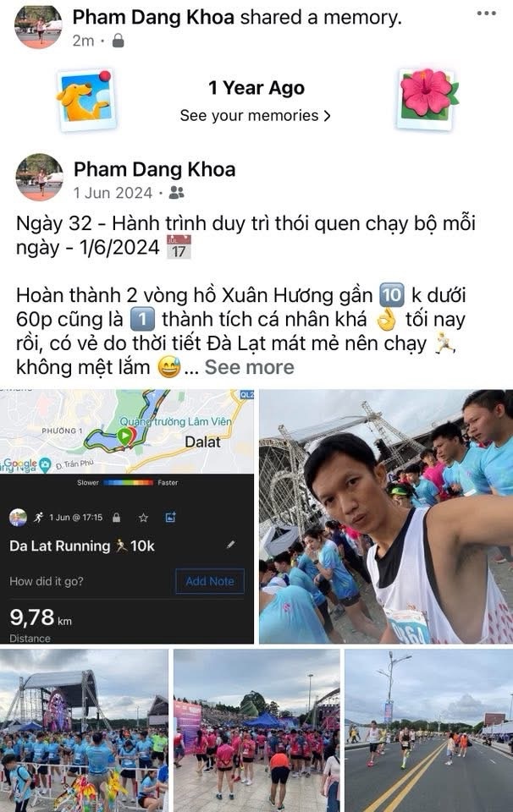Image resolution: width=513 pixels, height=812 pixels.
Task: Open the photo of runners on the road
Action: 429,731
